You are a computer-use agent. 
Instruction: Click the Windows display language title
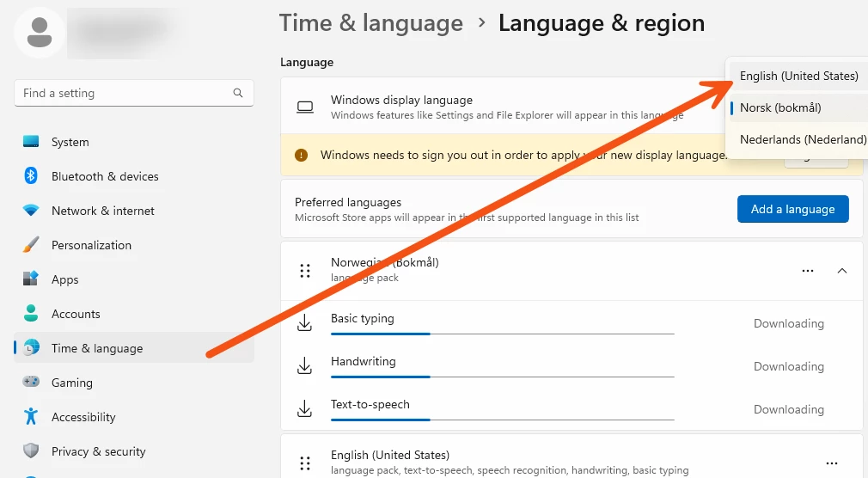pyautogui.click(x=402, y=101)
